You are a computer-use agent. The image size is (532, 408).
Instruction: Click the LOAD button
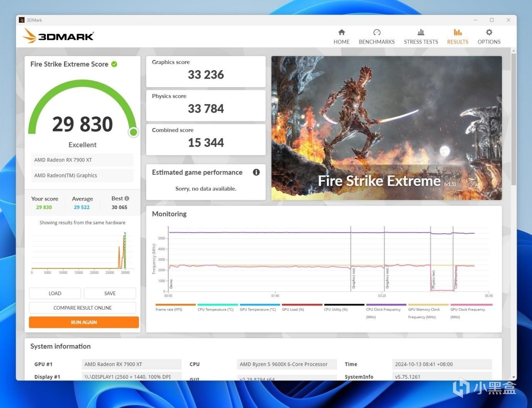(x=55, y=293)
